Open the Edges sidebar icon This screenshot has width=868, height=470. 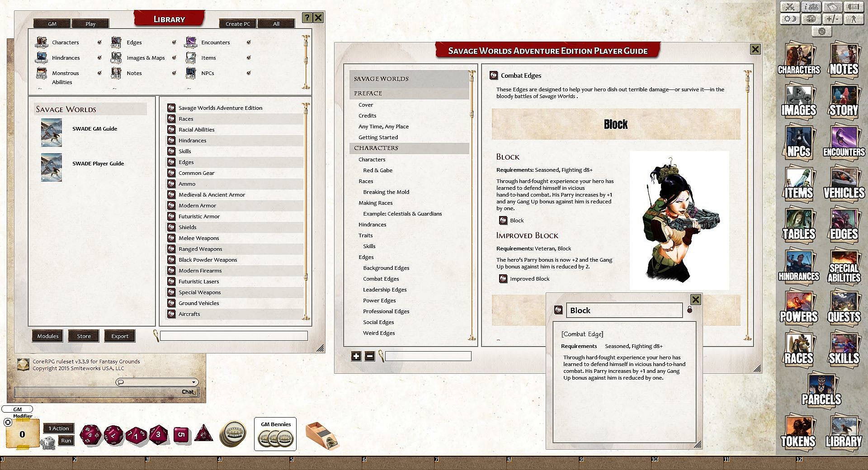[844, 224]
